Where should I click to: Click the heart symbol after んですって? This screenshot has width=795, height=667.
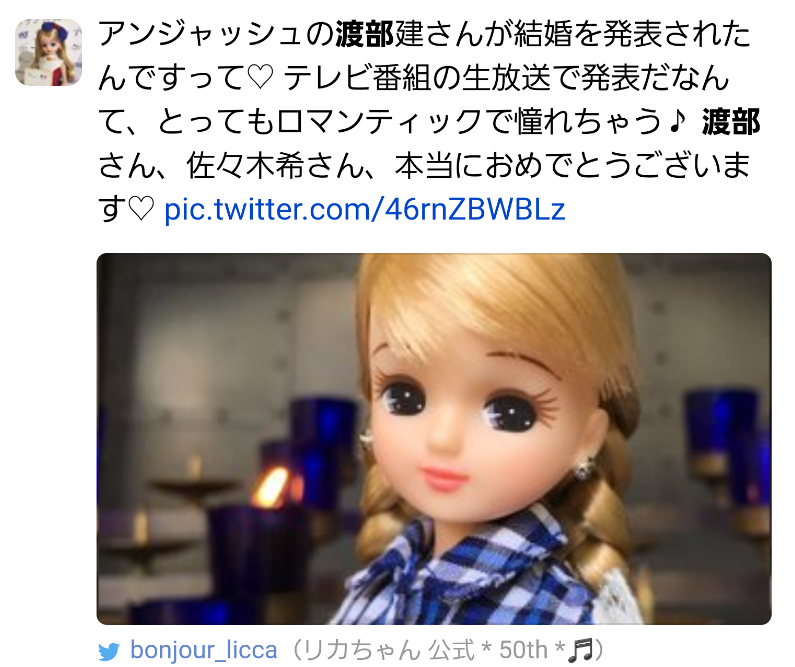(x=261, y=79)
